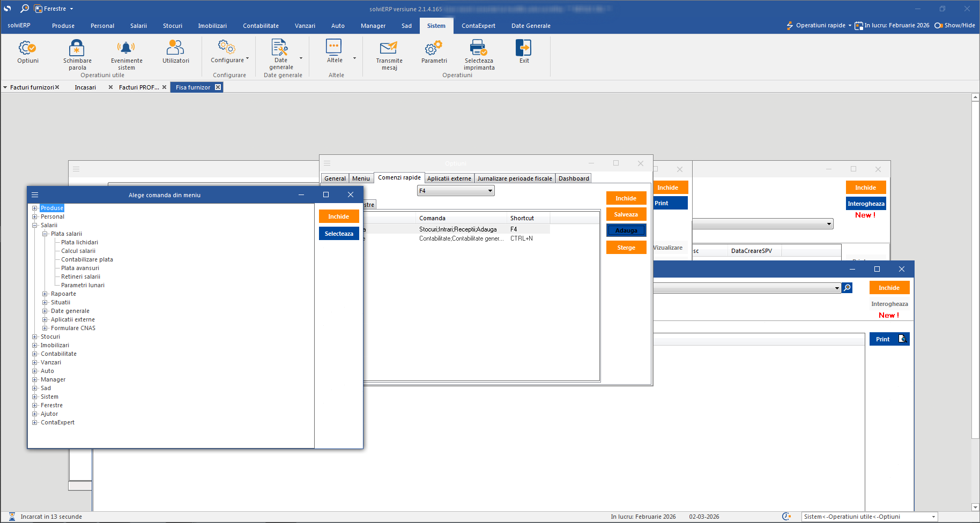Switch to the Dashboard tab
The width and height of the screenshot is (980, 523).
point(574,178)
